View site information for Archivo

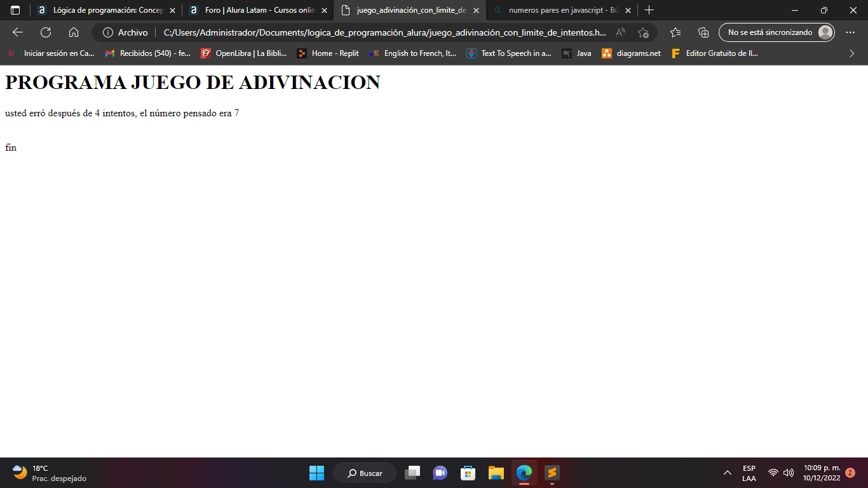point(125,32)
